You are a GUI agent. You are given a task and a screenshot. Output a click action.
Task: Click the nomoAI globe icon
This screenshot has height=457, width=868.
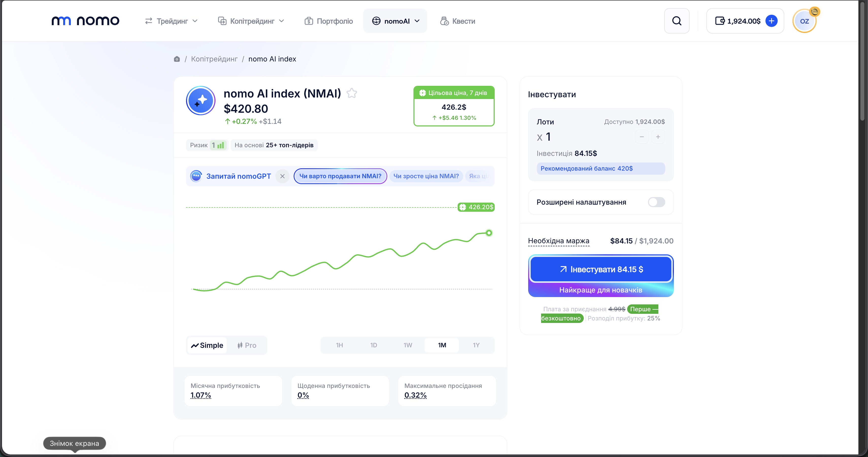coord(376,21)
